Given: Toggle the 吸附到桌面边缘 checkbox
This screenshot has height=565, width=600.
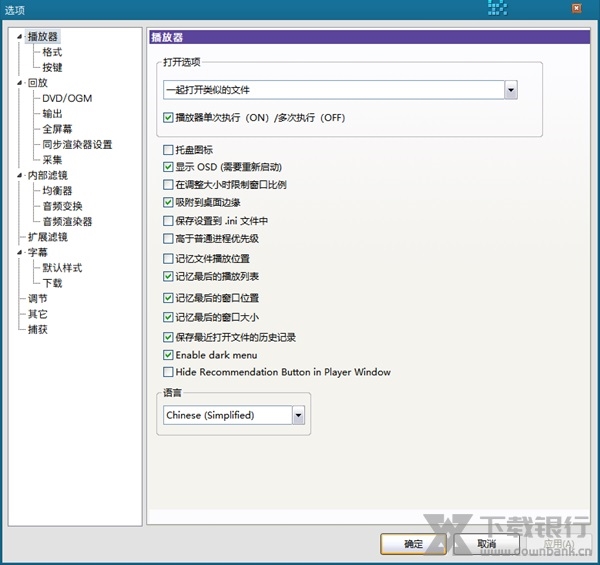Looking at the screenshot, I should (x=168, y=202).
